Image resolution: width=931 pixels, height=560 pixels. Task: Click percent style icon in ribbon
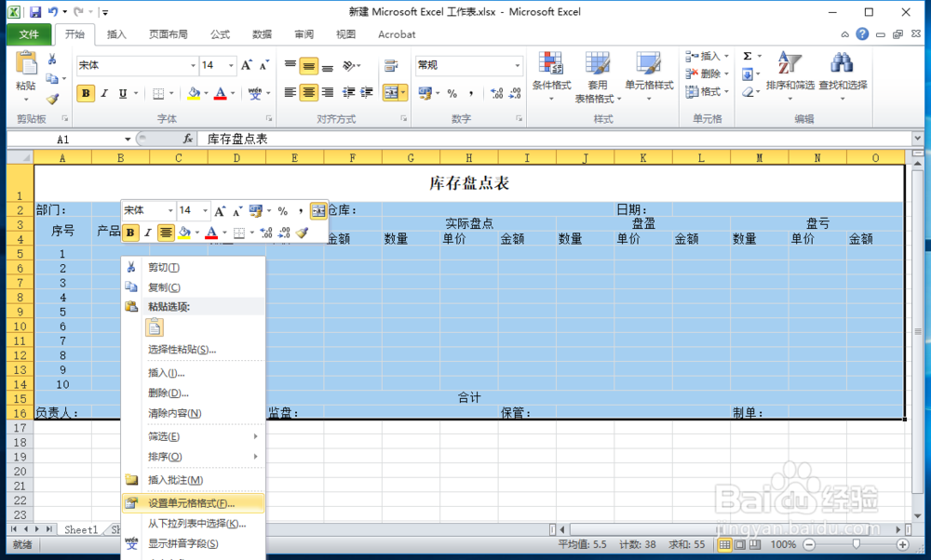pos(452,93)
